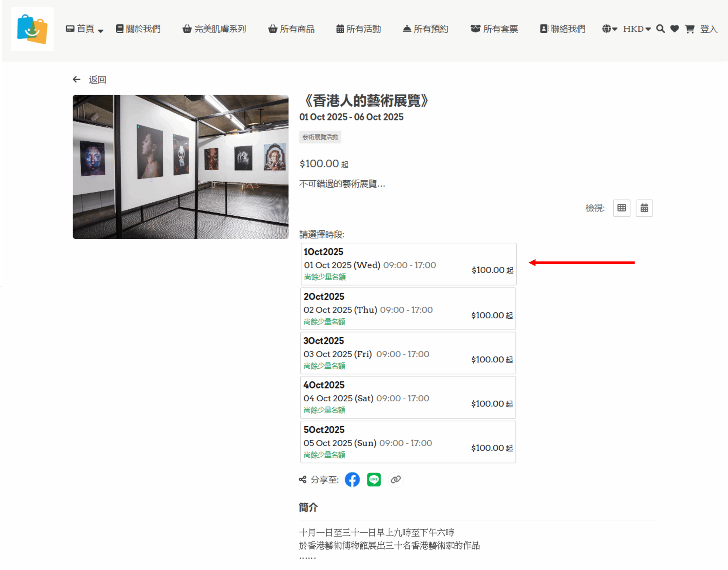Open the wishlist heart icon
Image resolution: width=728 pixels, height=570 pixels.
[x=674, y=29]
